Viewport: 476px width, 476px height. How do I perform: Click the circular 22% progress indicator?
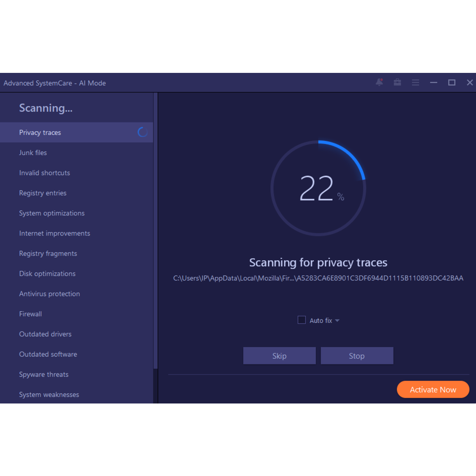[x=318, y=188]
